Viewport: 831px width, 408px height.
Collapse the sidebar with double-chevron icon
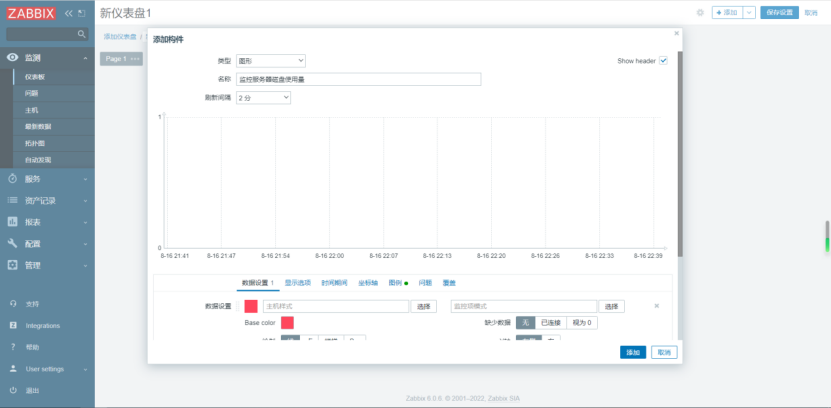pos(68,13)
